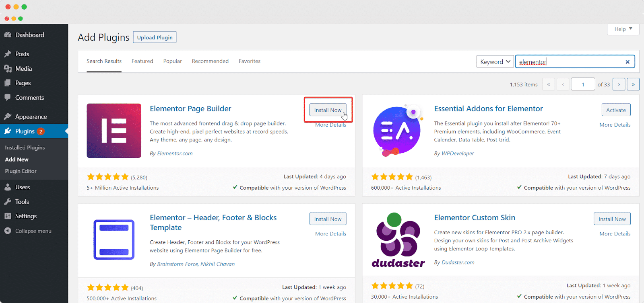Screen dimensions: 644x303
Task: Click the Header Footer Blocks plugin thumbnail
Action: click(114, 240)
